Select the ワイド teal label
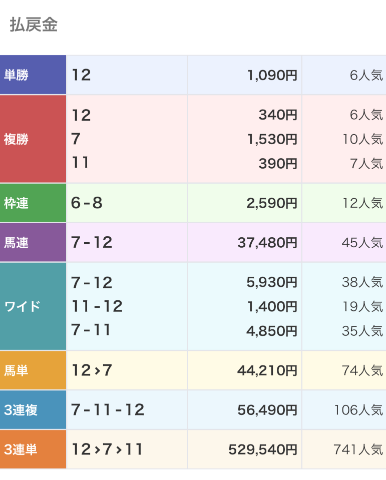This screenshot has width=386, height=480. point(33,306)
